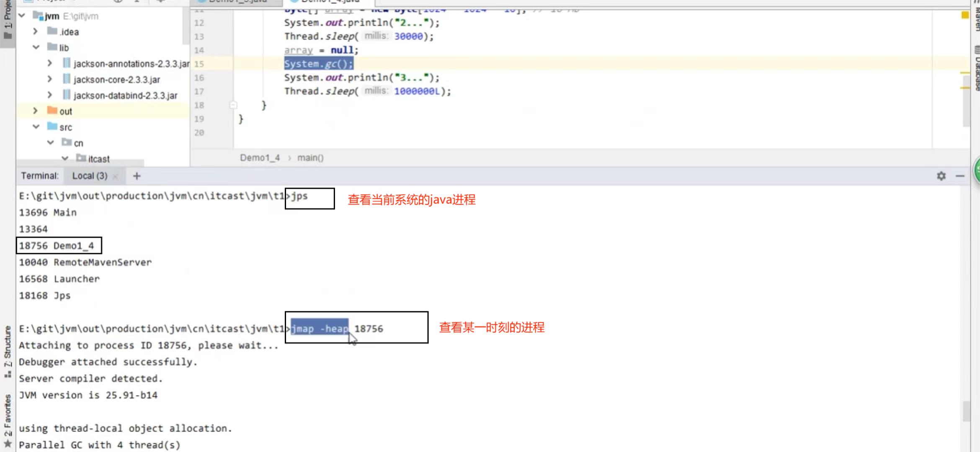
Task: Expand jackson-databind-2.3.3.jar library node
Action: (50, 95)
